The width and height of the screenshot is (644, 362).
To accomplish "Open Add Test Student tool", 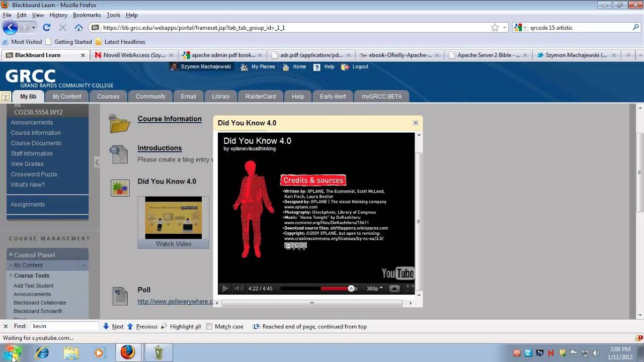I will pos(34,286).
